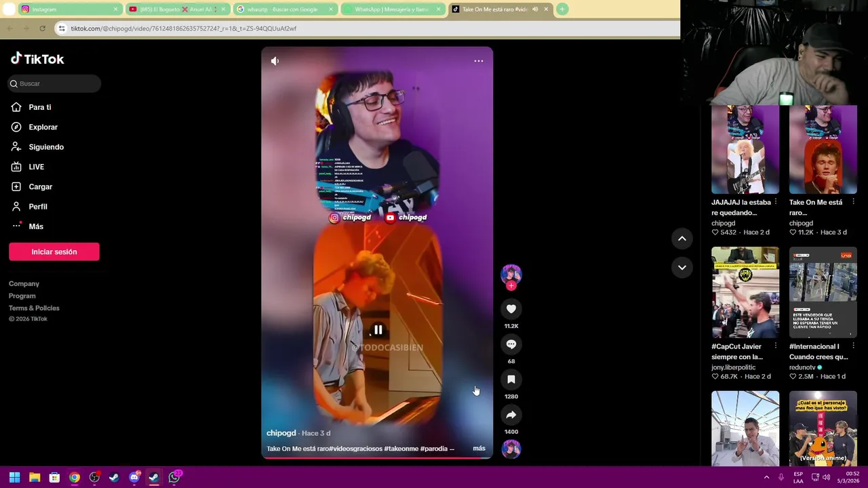Open Chrome from the taskbar

point(75,477)
